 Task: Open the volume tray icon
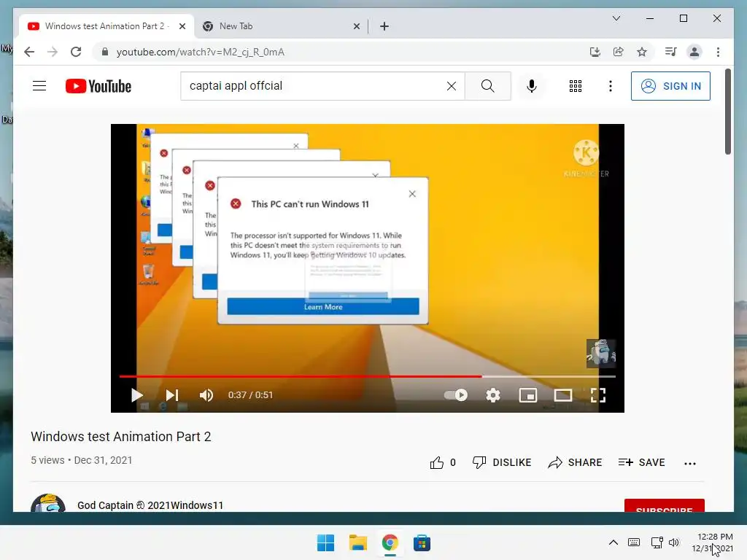click(x=673, y=542)
